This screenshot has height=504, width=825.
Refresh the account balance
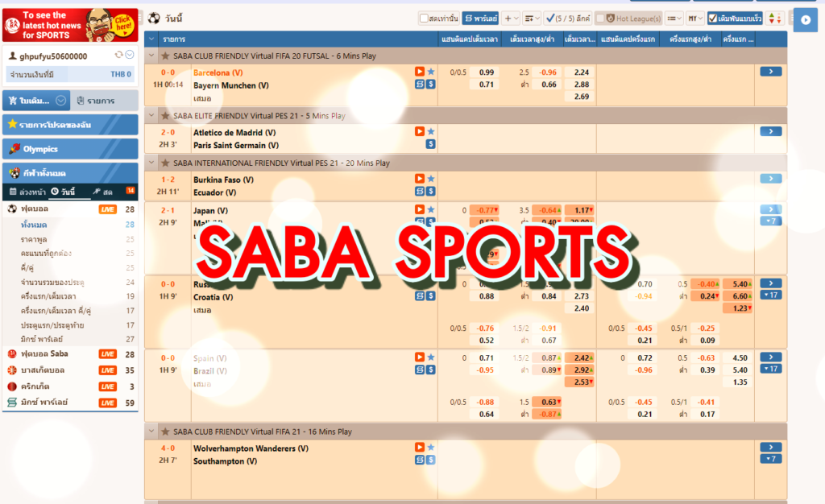tap(119, 55)
